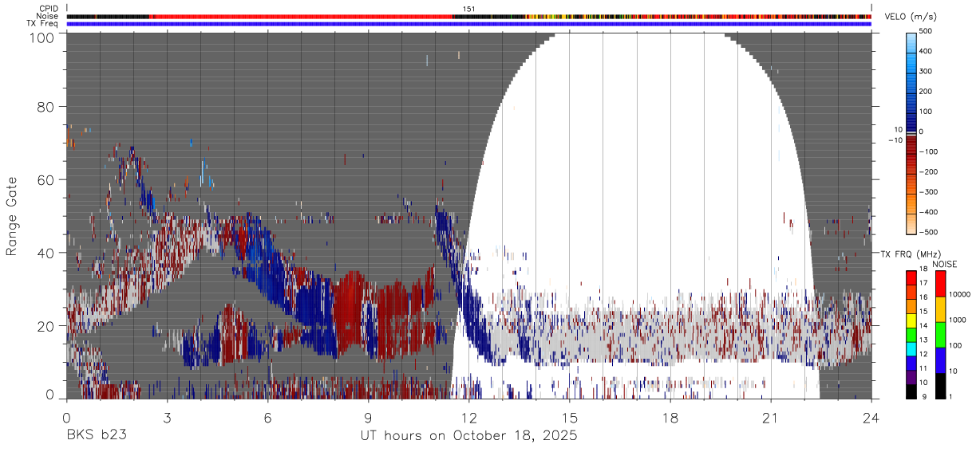Click the y-axis tick label 80
Screen dimensions: 980x452
45,107
